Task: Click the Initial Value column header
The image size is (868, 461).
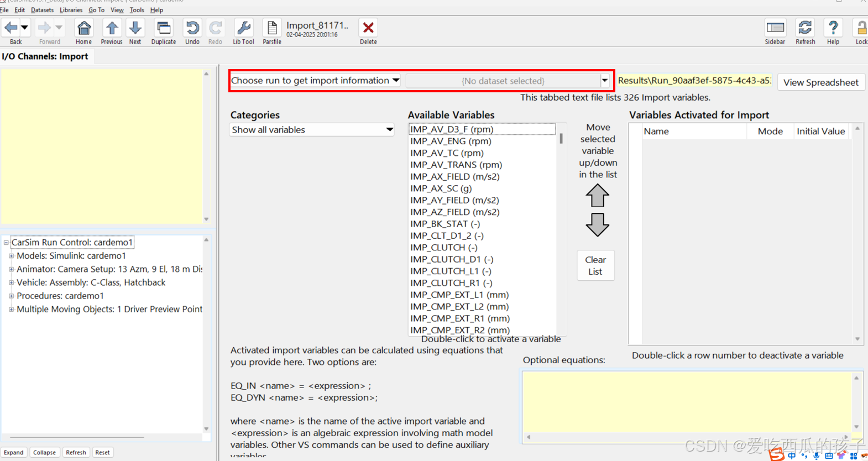Action: coord(820,131)
